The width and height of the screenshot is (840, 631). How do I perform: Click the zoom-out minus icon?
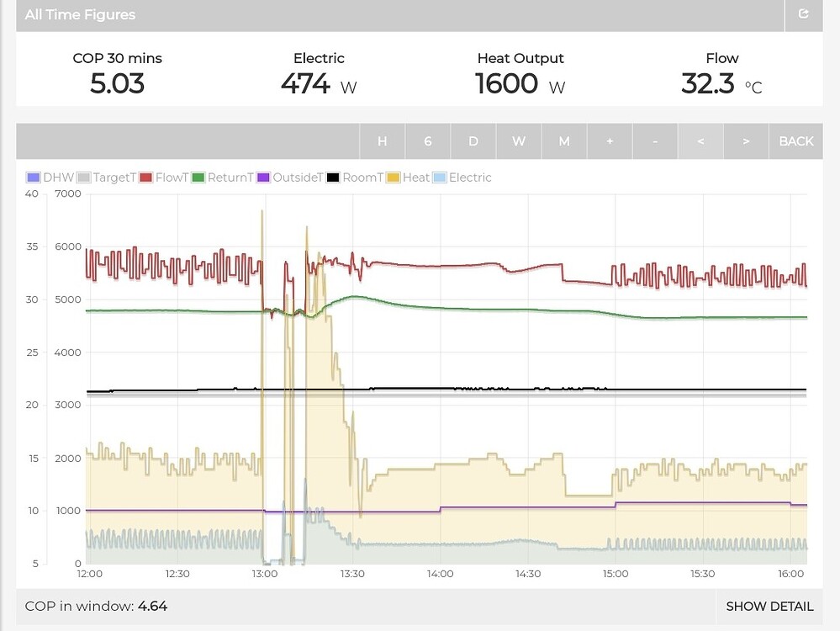point(654,141)
